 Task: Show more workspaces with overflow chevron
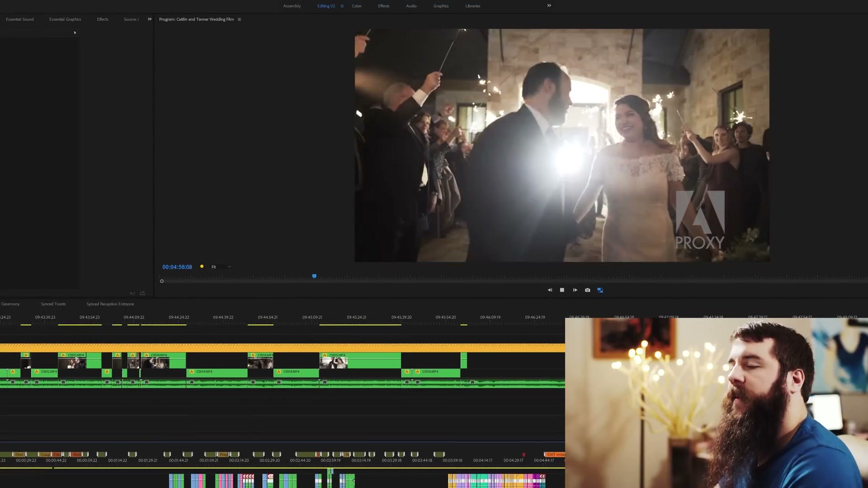pyautogui.click(x=549, y=5)
